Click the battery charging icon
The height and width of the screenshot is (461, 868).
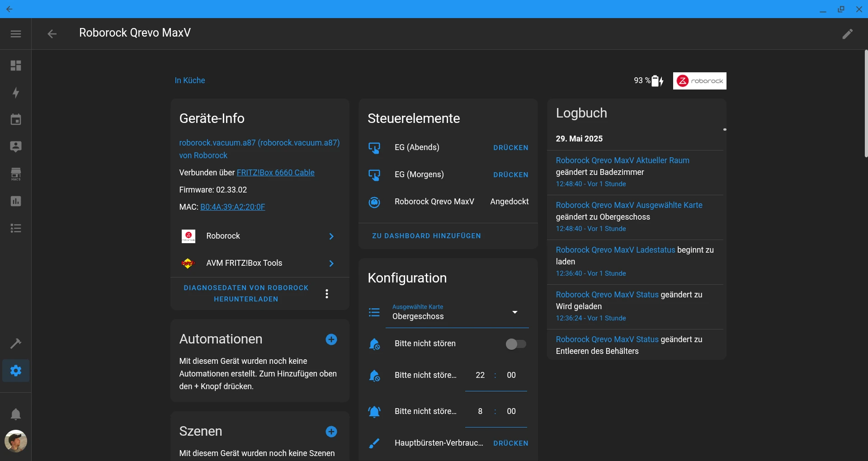(657, 81)
